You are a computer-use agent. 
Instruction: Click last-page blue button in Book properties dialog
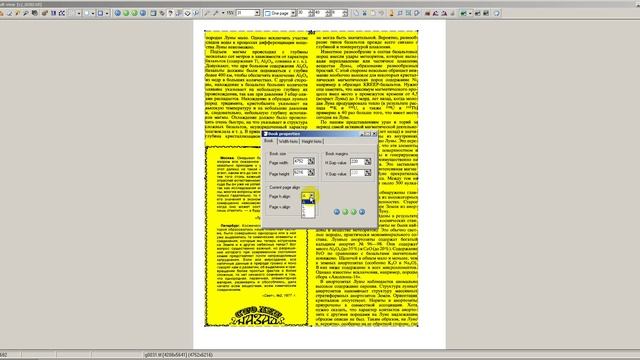[362, 212]
